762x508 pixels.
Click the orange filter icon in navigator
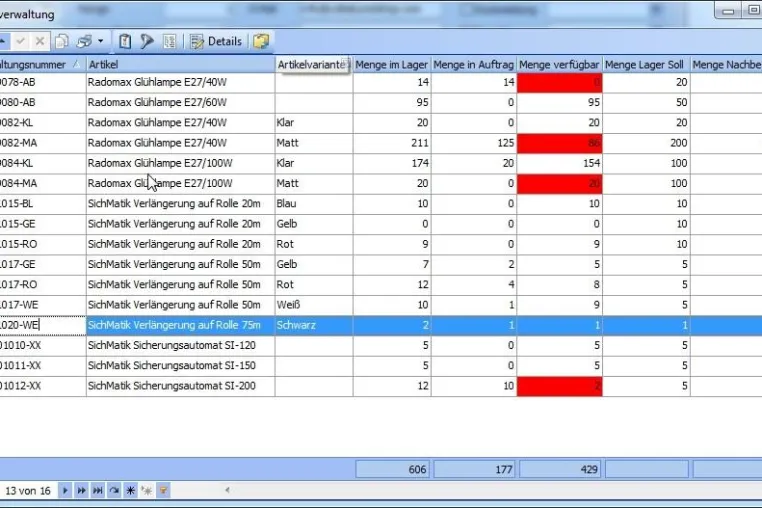[163, 490]
